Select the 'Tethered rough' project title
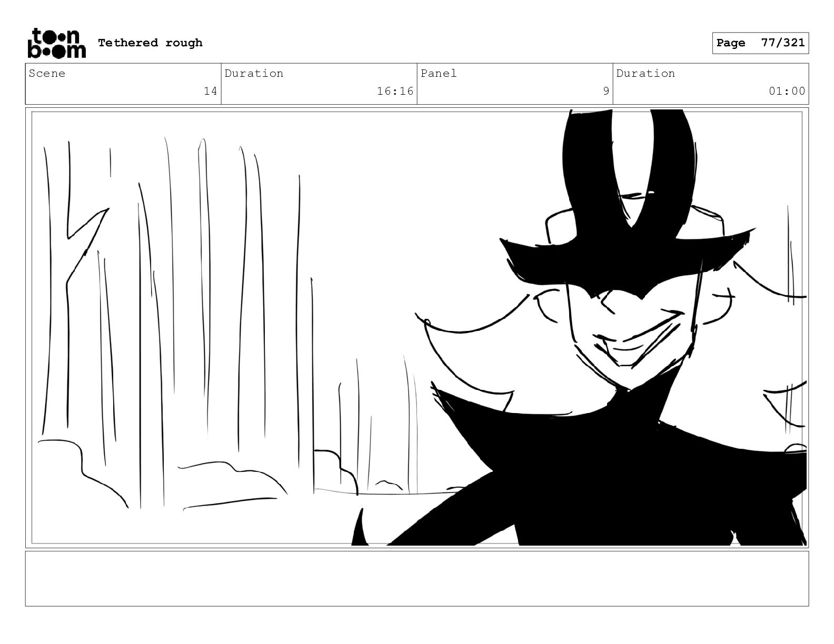The height and width of the screenshot is (644, 834). (x=150, y=43)
